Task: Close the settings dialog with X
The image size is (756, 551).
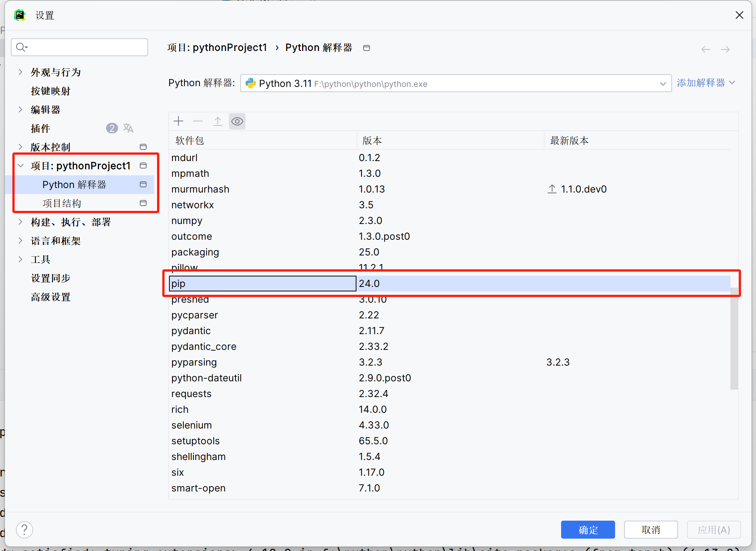Action: 739,15
